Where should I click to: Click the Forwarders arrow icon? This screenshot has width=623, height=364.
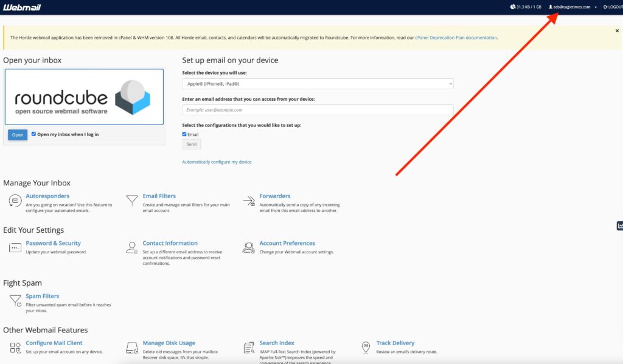(248, 201)
